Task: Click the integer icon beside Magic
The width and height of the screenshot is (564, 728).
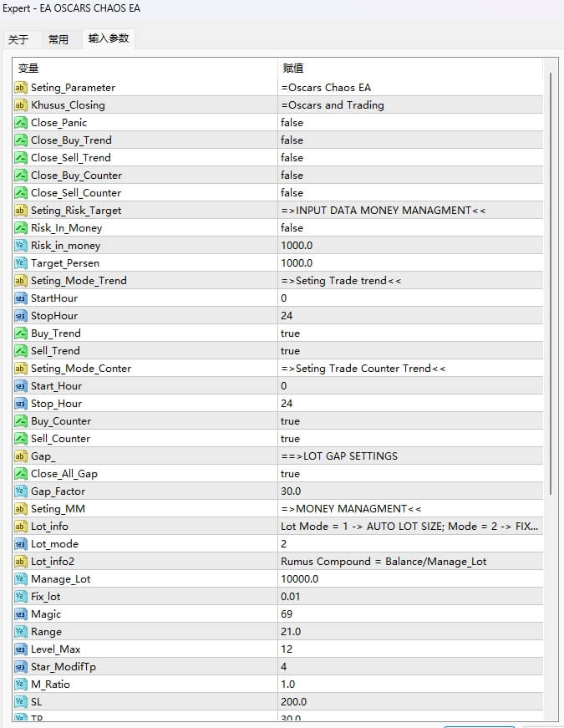Action: (21, 614)
